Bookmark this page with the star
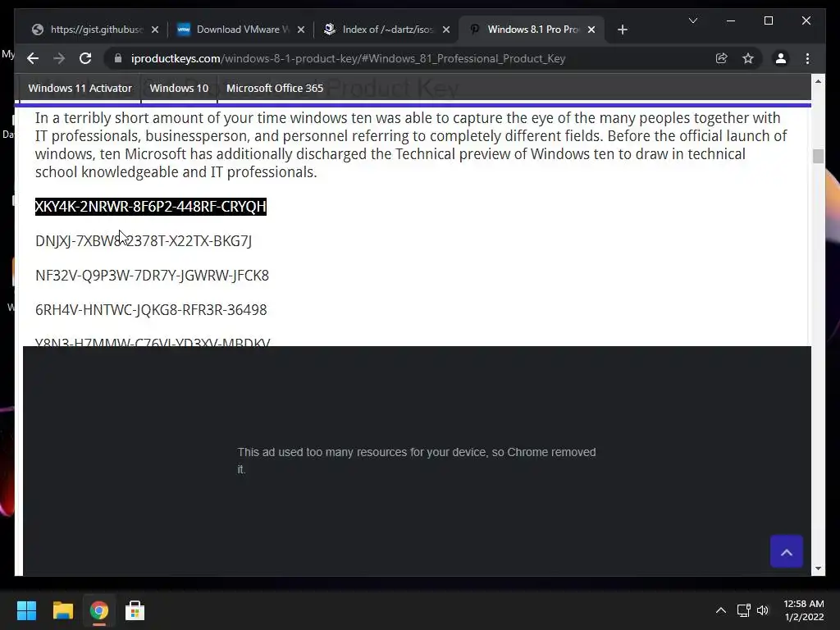The image size is (840, 630). pyautogui.click(x=748, y=58)
